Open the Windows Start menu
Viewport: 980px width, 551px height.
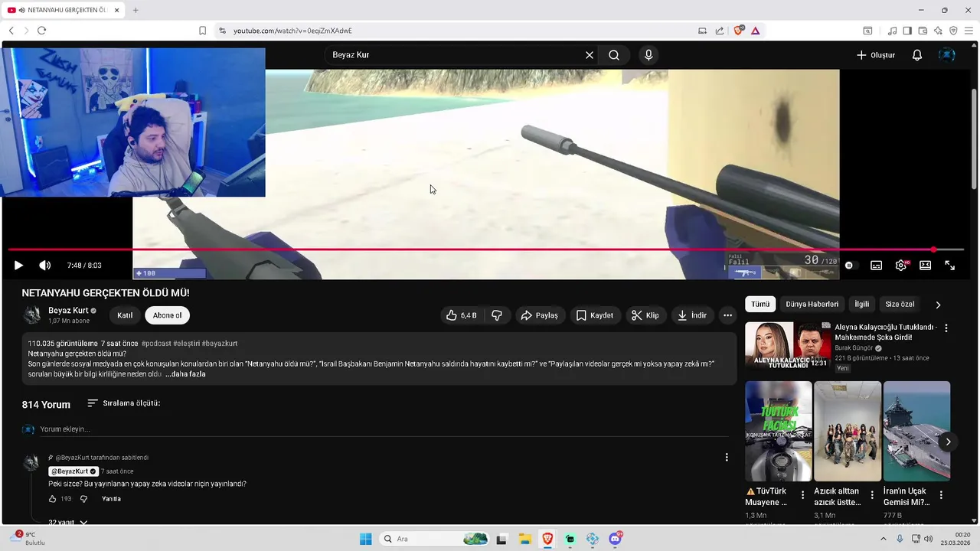[x=365, y=539]
